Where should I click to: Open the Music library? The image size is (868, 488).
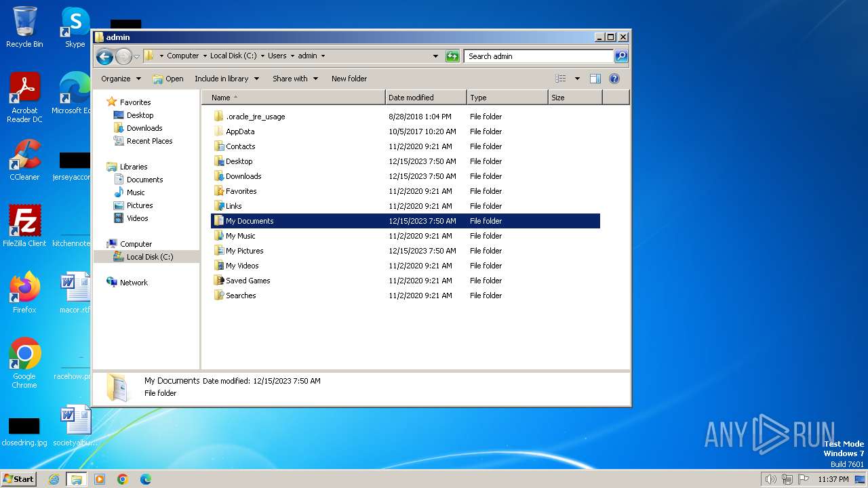[136, 192]
